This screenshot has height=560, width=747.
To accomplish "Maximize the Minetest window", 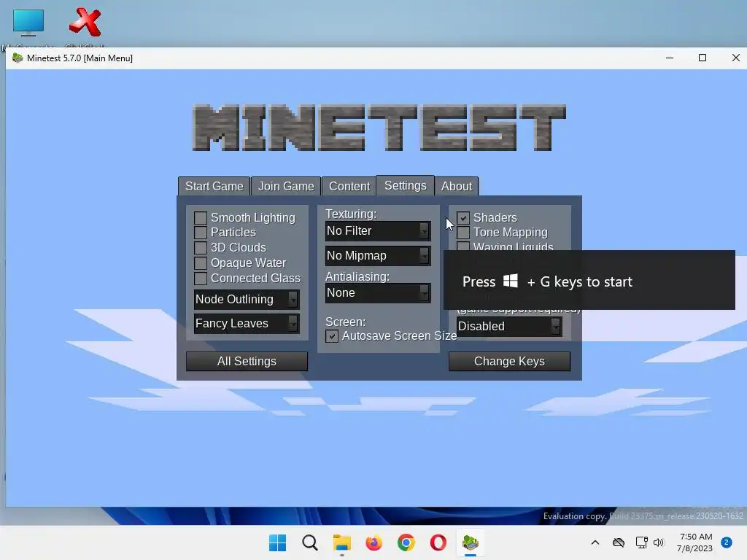I will click(x=703, y=58).
